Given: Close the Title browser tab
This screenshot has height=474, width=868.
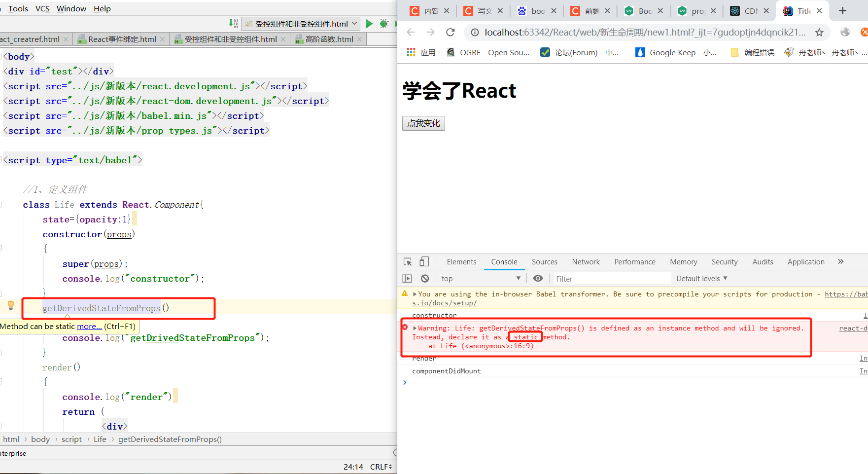Looking at the screenshot, I should point(819,11).
